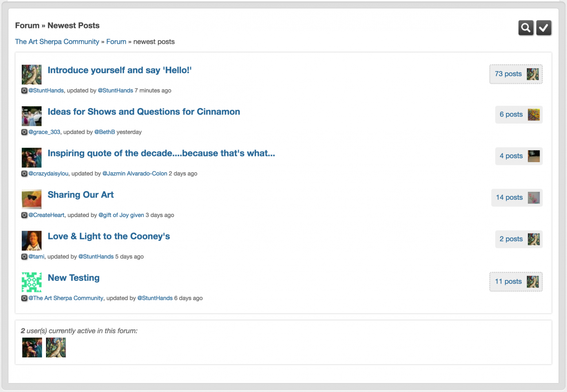
Task: Click icon before @The Art Sherpa Community
Action: pos(24,298)
